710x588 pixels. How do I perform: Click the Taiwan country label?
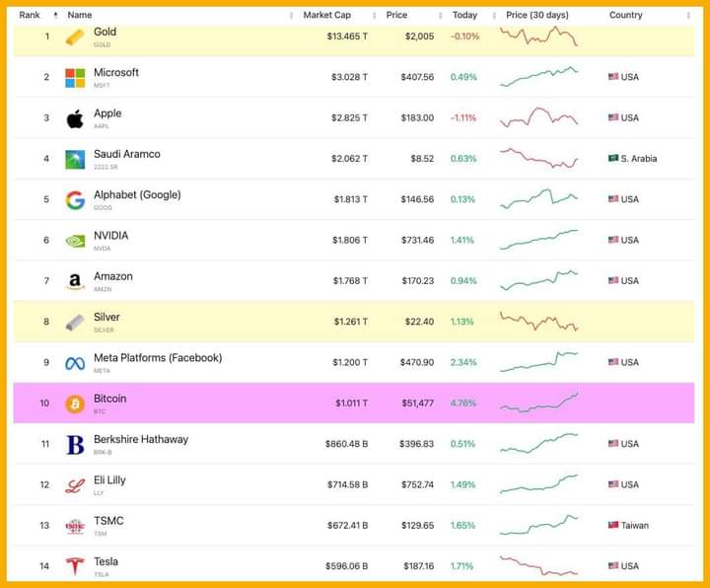(634, 526)
